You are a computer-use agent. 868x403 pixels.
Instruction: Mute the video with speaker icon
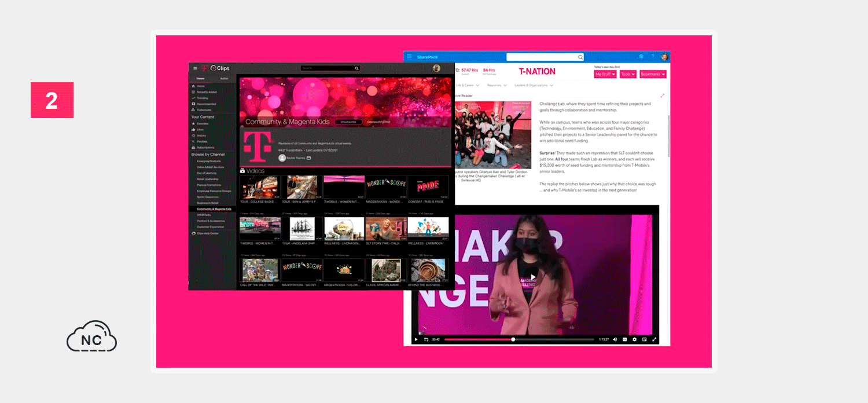(x=615, y=339)
